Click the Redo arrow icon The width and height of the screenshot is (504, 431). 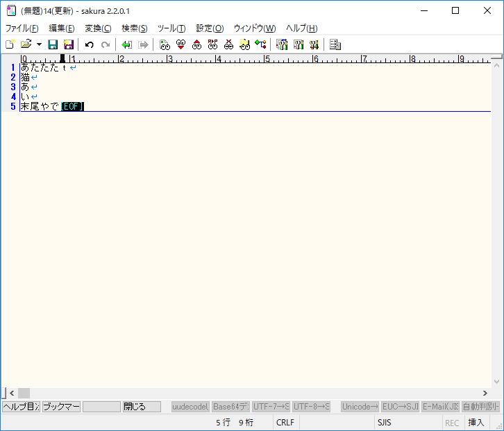tap(106, 44)
